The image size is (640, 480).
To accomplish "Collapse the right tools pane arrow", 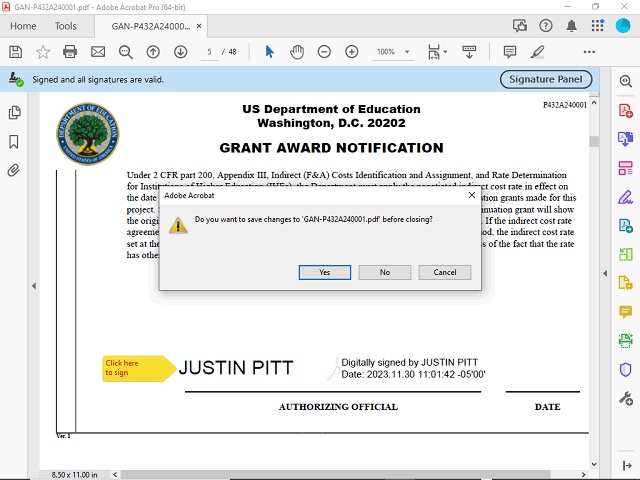I will point(605,273).
